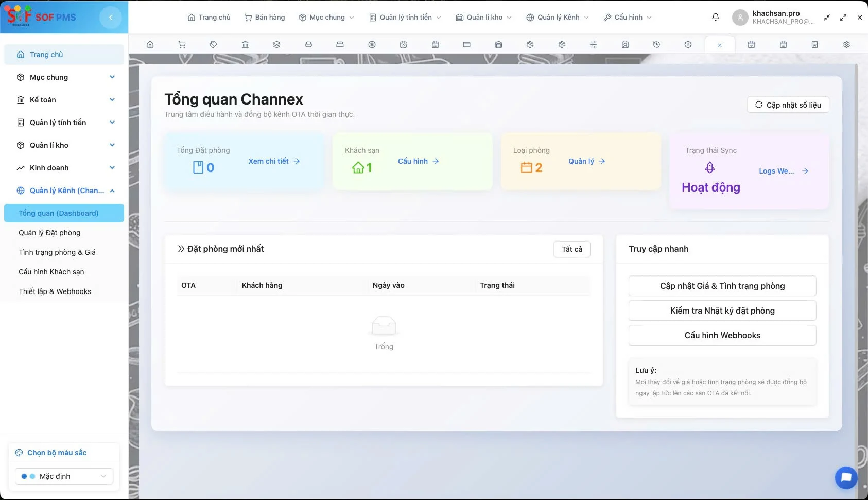Click the percent discount toolbar icon
868x500 pixels.
point(688,45)
